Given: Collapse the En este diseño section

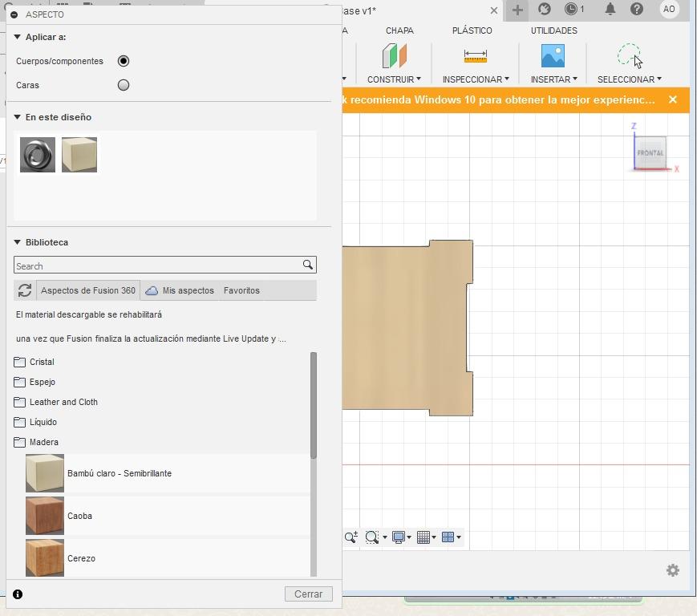Looking at the screenshot, I should [18, 117].
